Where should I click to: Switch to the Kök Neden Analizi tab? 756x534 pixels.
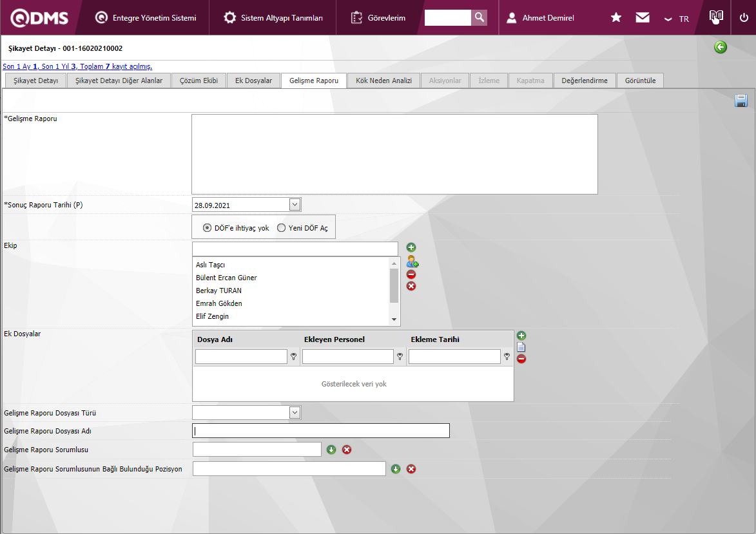pyautogui.click(x=383, y=81)
